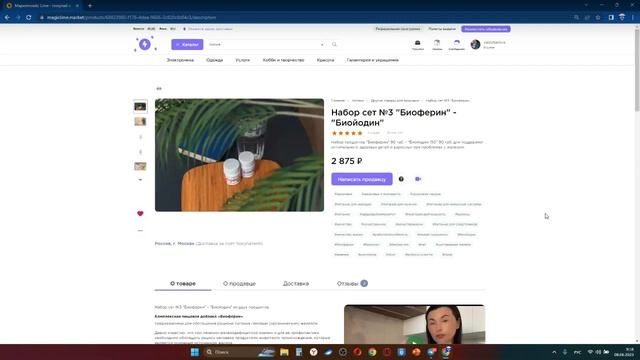
Task: Bookmark page with the star icon
Action: [598, 18]
